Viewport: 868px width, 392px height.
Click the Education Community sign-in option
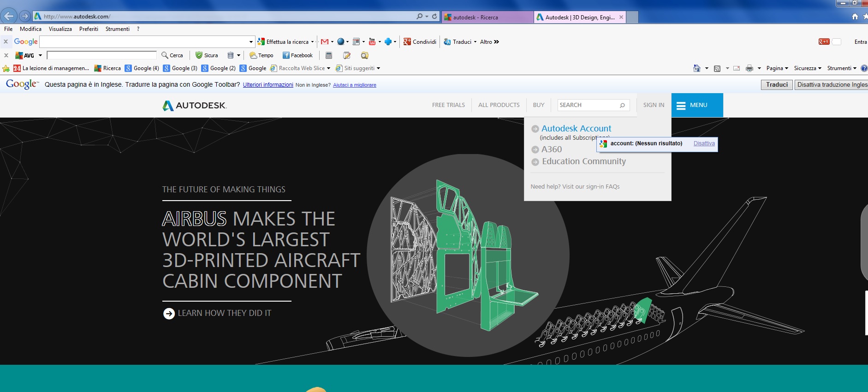coord(584,161)
